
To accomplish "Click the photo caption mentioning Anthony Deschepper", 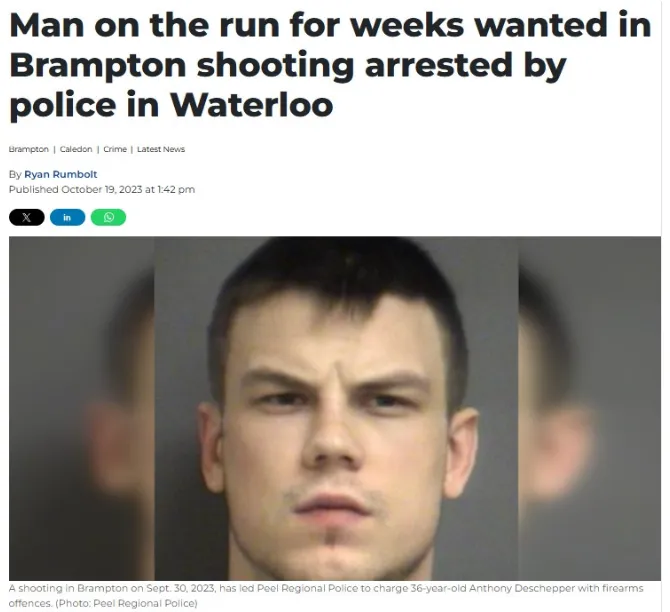I will point(326,596).
